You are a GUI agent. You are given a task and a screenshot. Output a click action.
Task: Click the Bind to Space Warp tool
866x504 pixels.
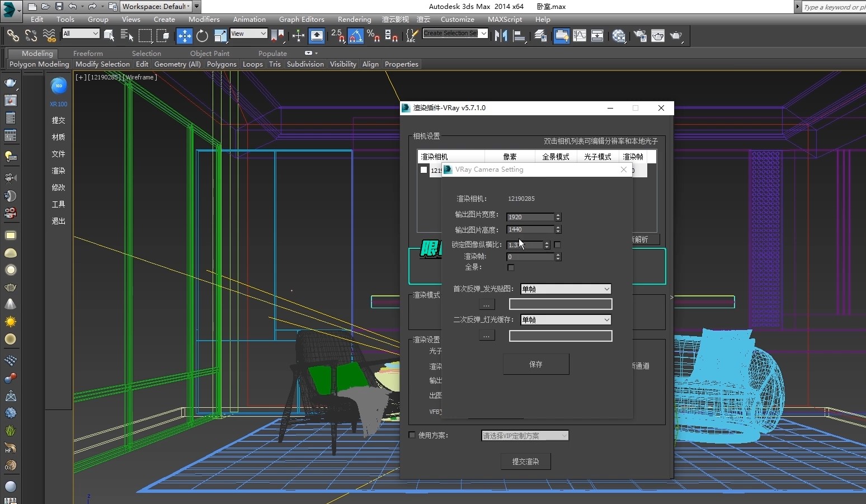49,36
